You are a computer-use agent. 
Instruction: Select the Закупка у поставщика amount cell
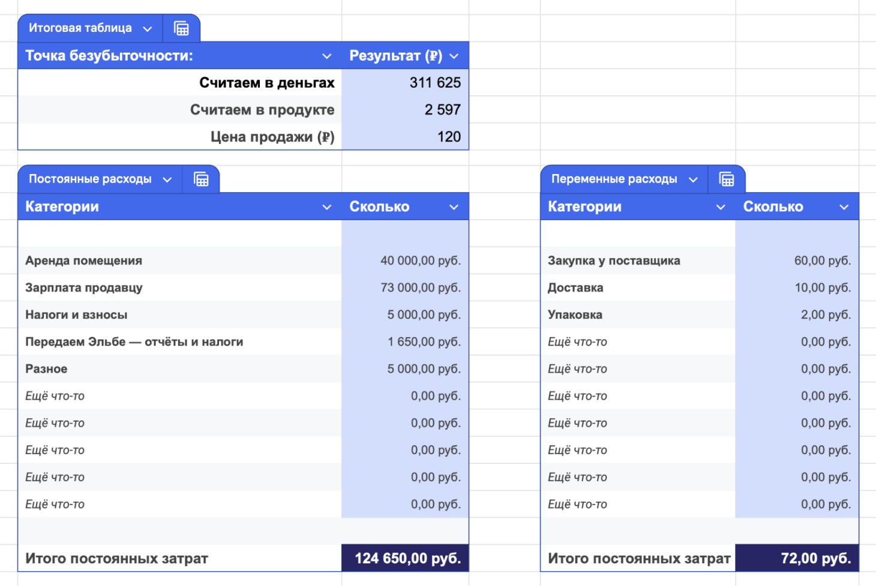click(797, 260)
